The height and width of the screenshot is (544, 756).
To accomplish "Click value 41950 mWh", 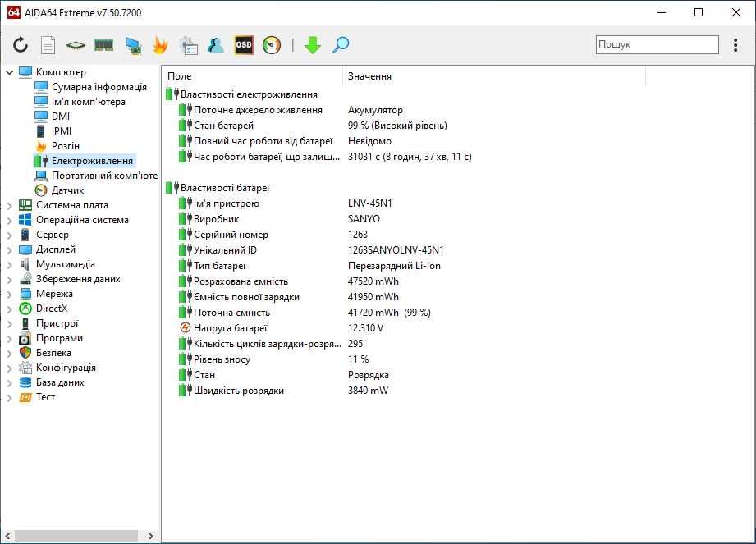I will (x=373, y=297).
